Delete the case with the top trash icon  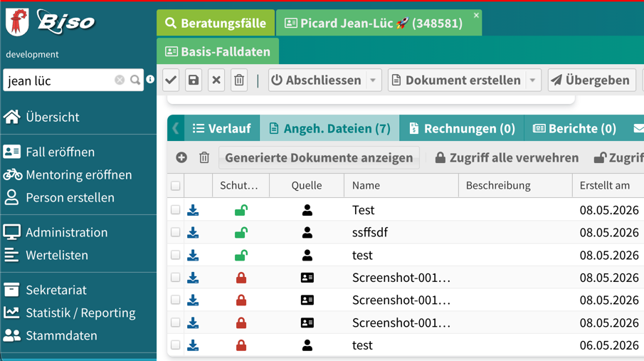pos(239,80)
